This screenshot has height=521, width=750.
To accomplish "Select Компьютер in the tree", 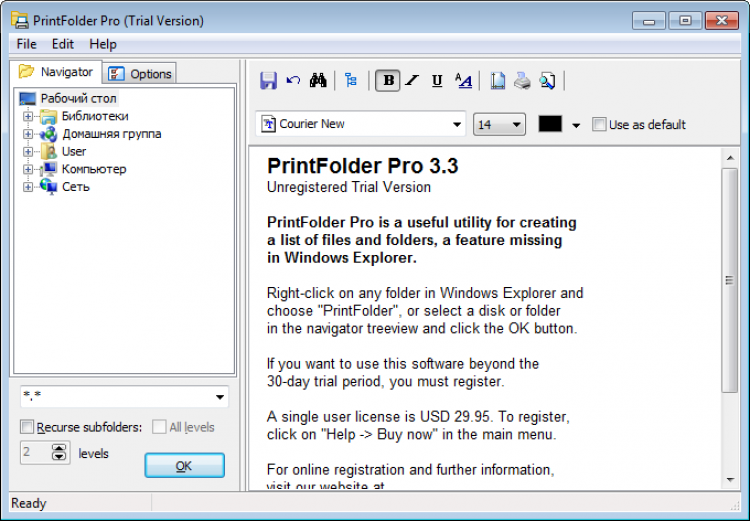I will coord(94,169).
